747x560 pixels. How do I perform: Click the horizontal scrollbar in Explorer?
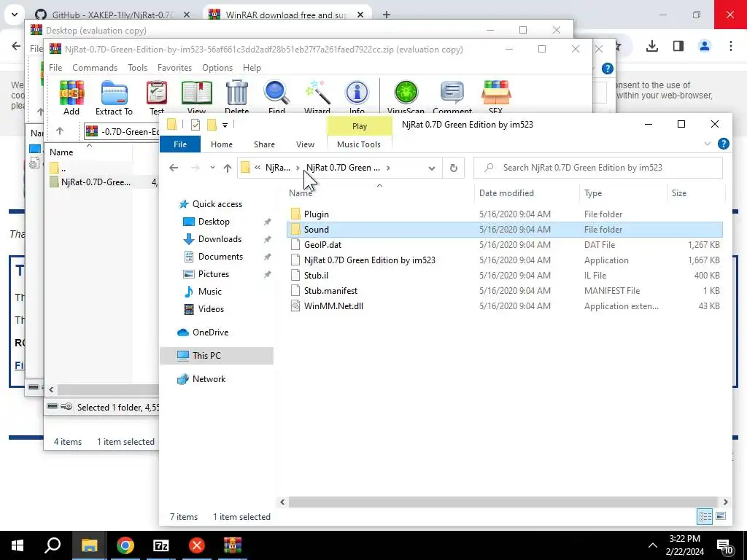503,502
